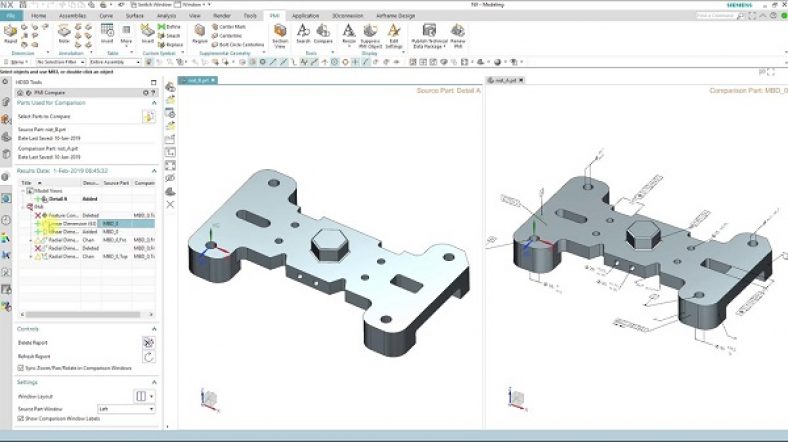
Task: Select the highlighted Linear Dimension row
Action: pos(87,224)
